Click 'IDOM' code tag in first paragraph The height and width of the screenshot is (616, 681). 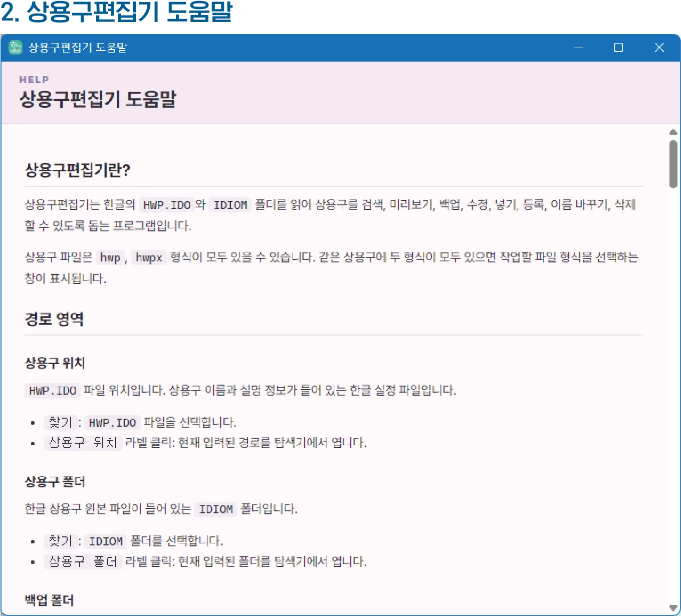[230, 205]
